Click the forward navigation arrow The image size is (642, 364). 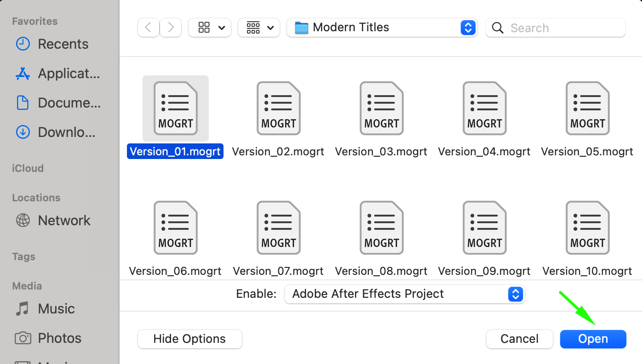click(x=171, y=28)
